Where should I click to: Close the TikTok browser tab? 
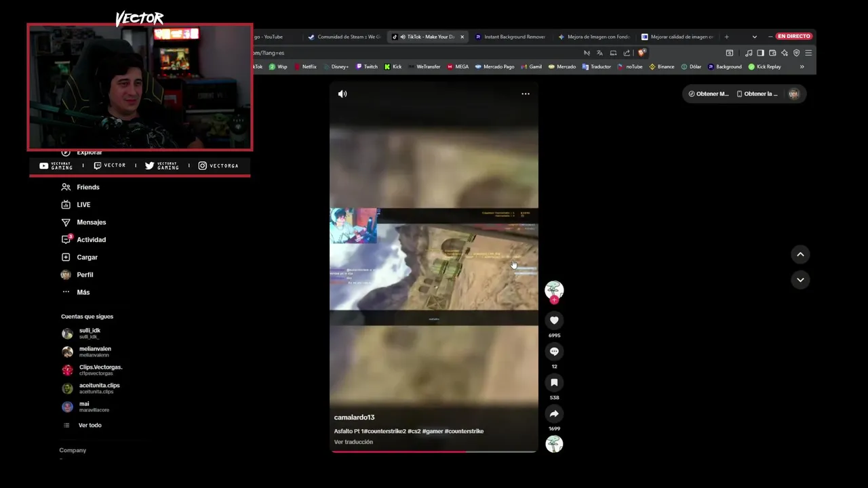462,37
